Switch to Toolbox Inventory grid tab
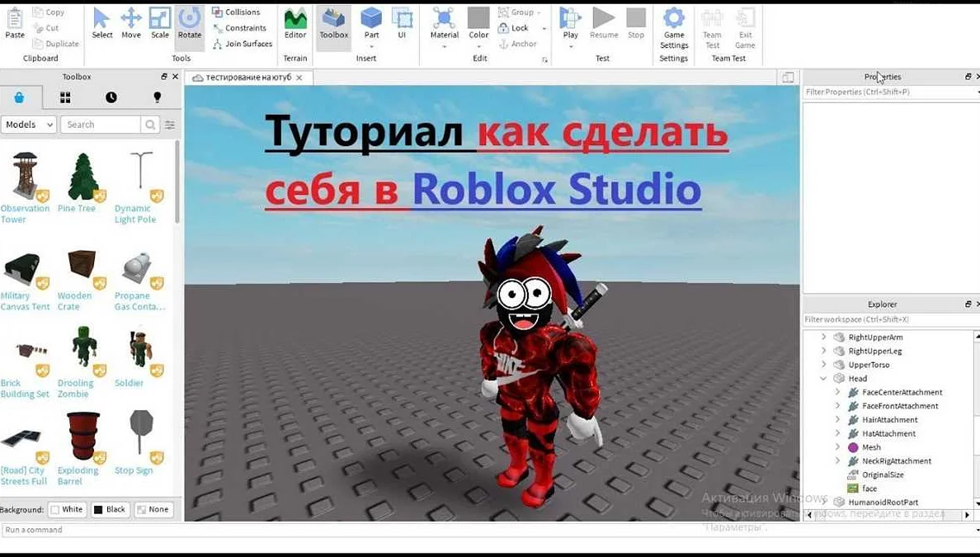Viewport: 980px width, 557px height. click(x=65, y=97)
